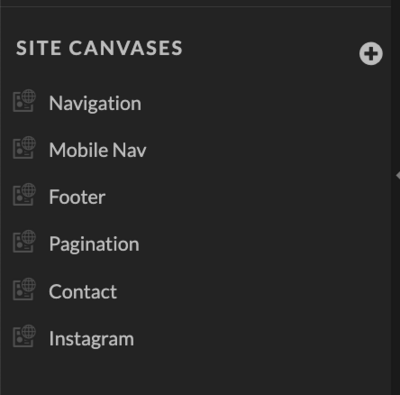Click the canvas icon beside Mobile Nav

click(24, 147)
